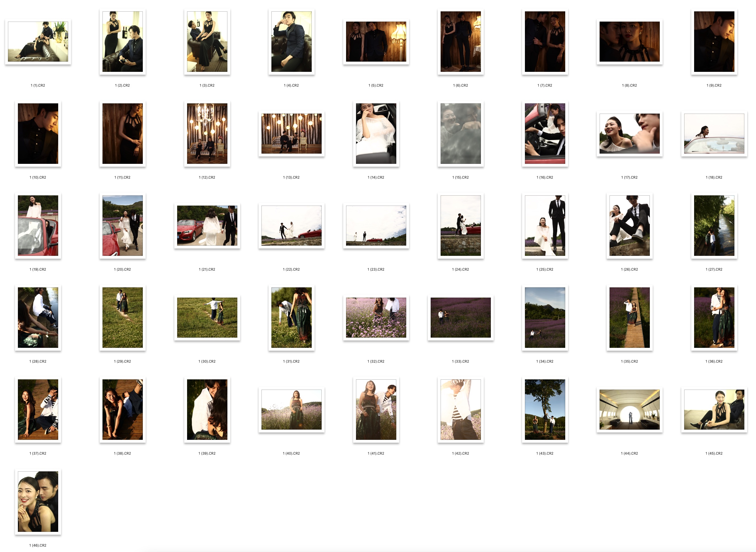
Task: Click the 1 (30).CR2 grass field thumbnail
Action: 207,317
